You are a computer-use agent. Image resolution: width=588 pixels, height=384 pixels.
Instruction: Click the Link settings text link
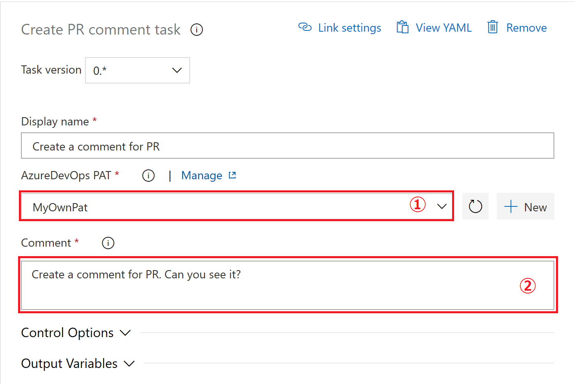[x=349, y=28]
